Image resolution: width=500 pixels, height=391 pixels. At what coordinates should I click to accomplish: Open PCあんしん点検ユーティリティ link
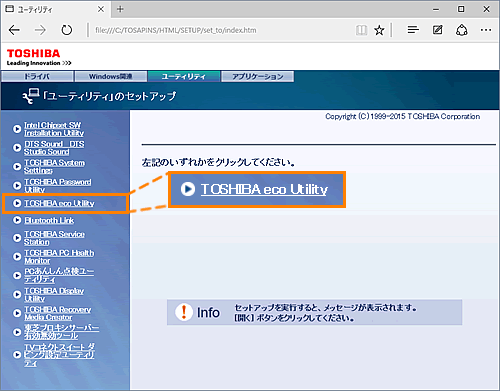59,276
